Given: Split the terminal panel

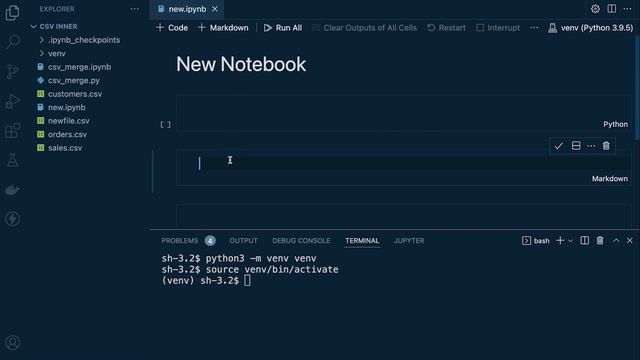Looking at the screenshot, I should click(x=584, y=241).
